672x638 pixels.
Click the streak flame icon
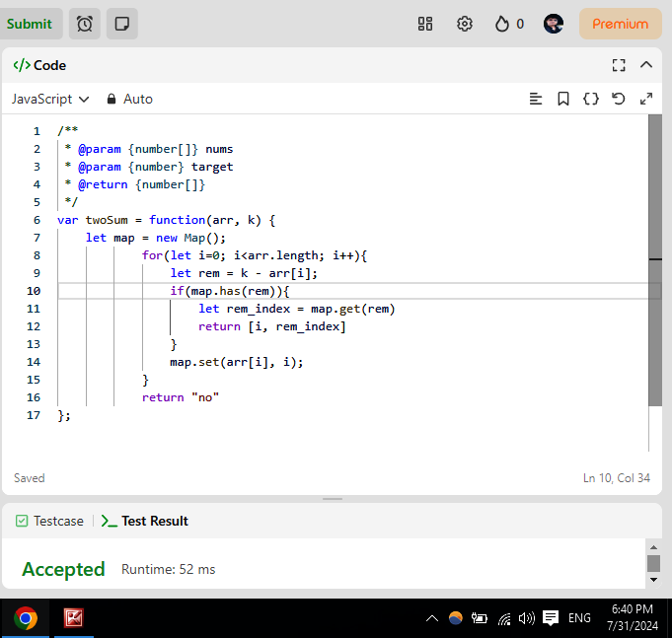(x=502, y=24)
